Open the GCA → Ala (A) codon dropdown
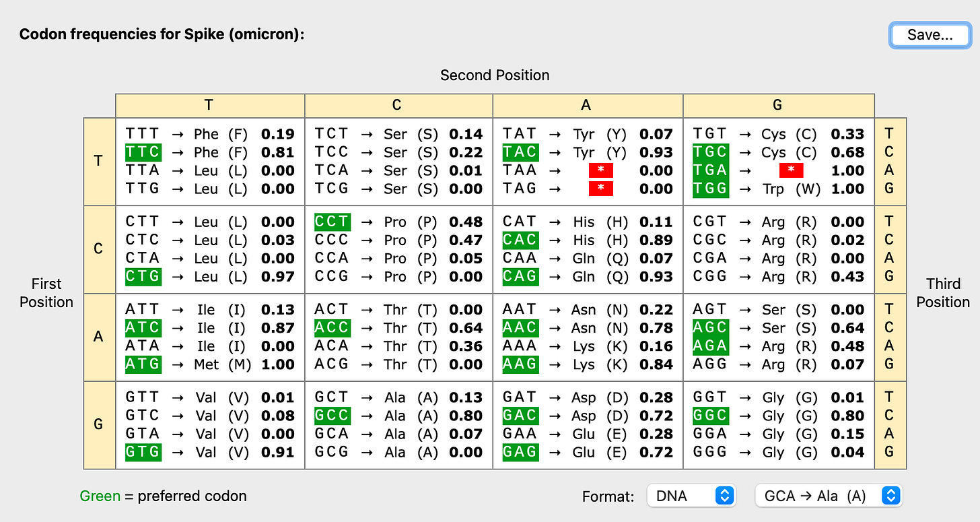 [x=828, y=496]
